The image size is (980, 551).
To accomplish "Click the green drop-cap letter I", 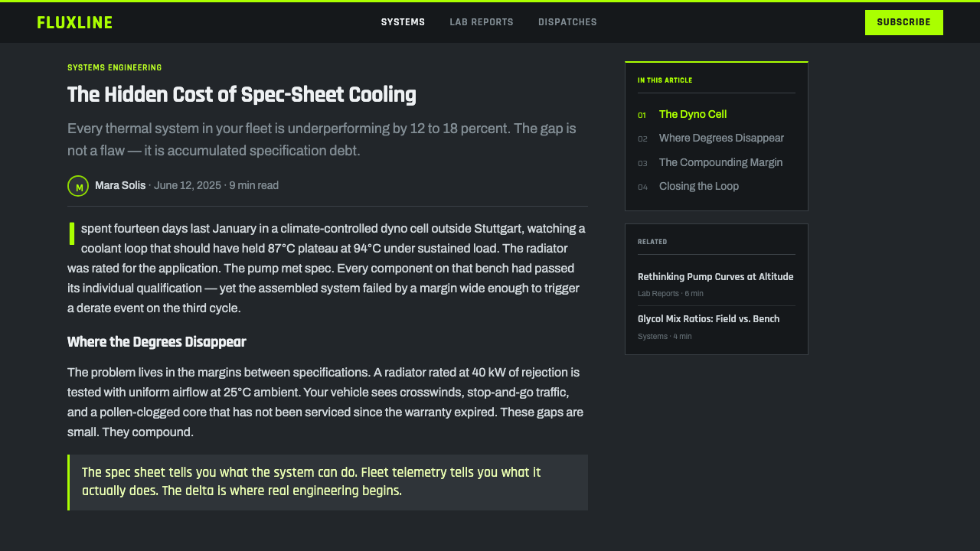I will [72, 233].
